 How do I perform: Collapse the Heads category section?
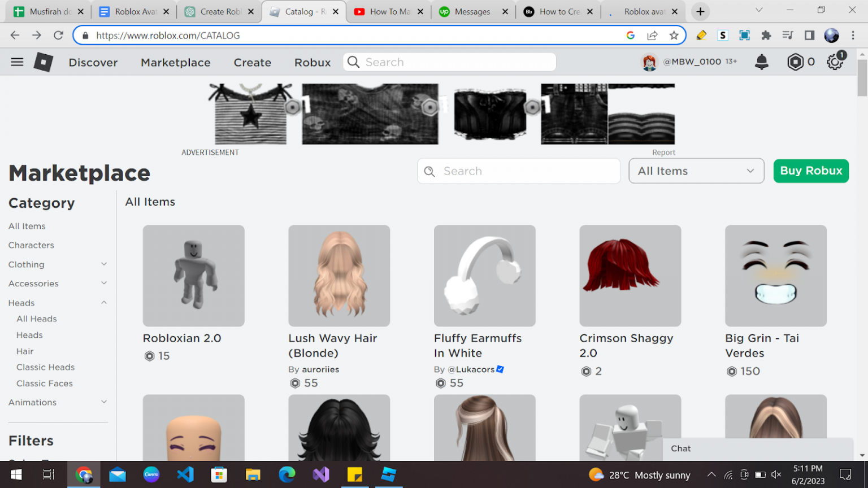tap(103, 302)
